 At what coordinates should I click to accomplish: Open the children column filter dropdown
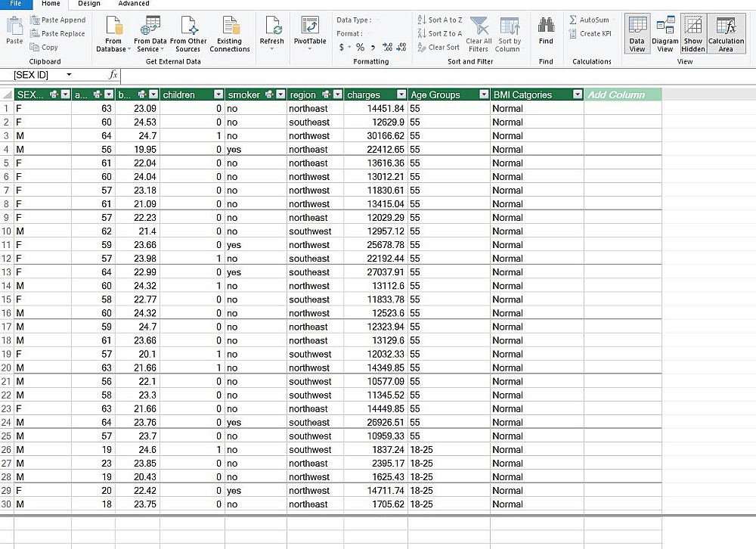pyautogui.click(x=218, y=95)
